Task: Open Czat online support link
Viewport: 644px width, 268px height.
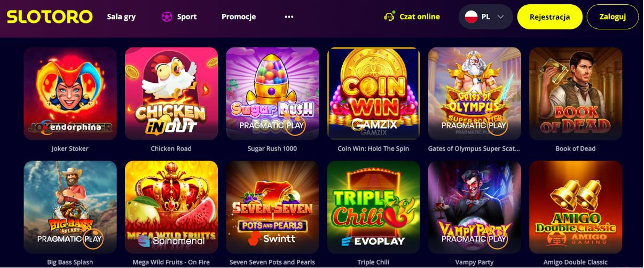Action: pyautogui.click(x=419, y=17)
